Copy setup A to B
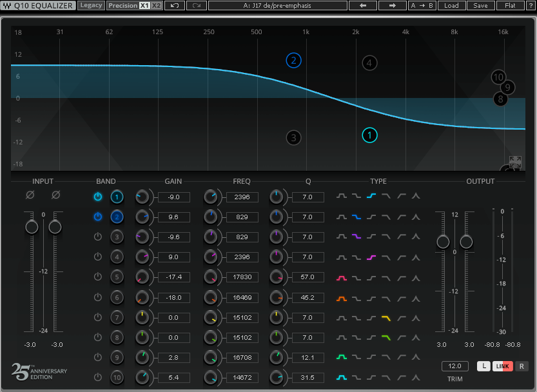 point(422,6)
